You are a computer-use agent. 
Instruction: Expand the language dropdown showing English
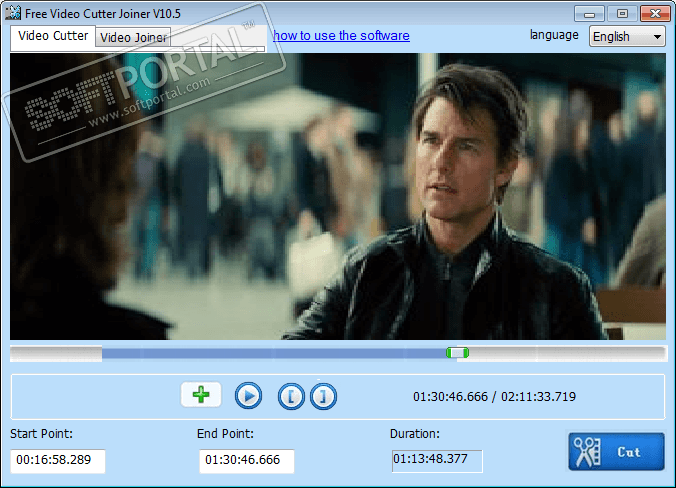pos(627,37)
